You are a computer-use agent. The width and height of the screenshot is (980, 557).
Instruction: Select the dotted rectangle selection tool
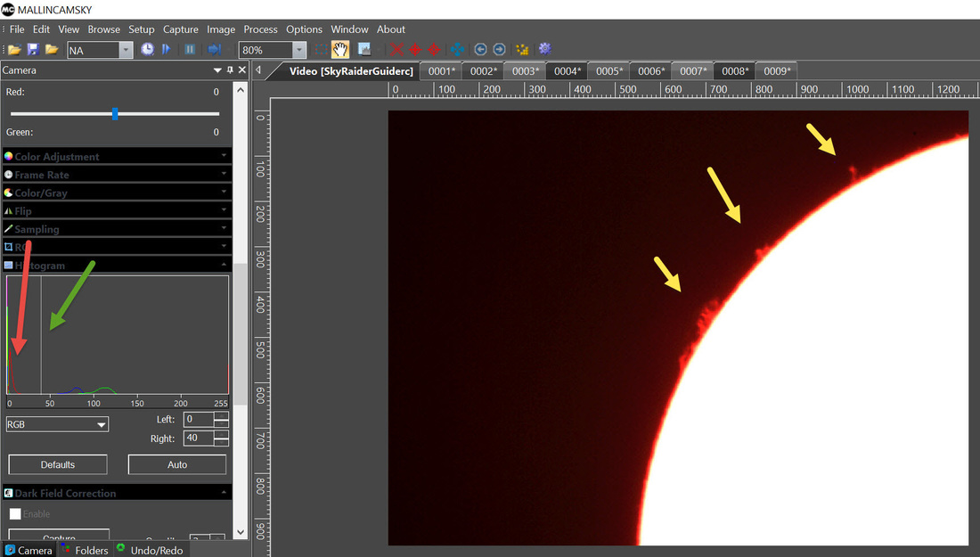pyautogui.click(x=321, y=49)
